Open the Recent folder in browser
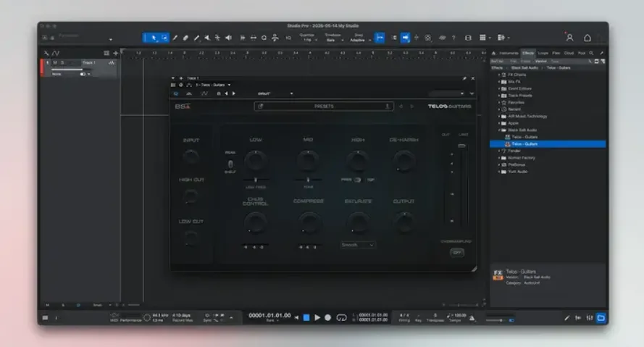 pos(514,109)
